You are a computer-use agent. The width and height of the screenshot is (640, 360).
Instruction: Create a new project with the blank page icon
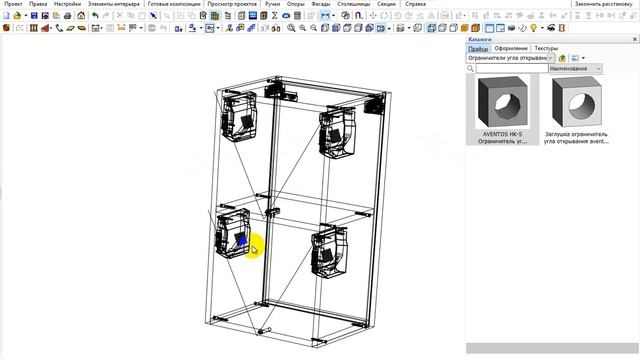click(6, 16)
